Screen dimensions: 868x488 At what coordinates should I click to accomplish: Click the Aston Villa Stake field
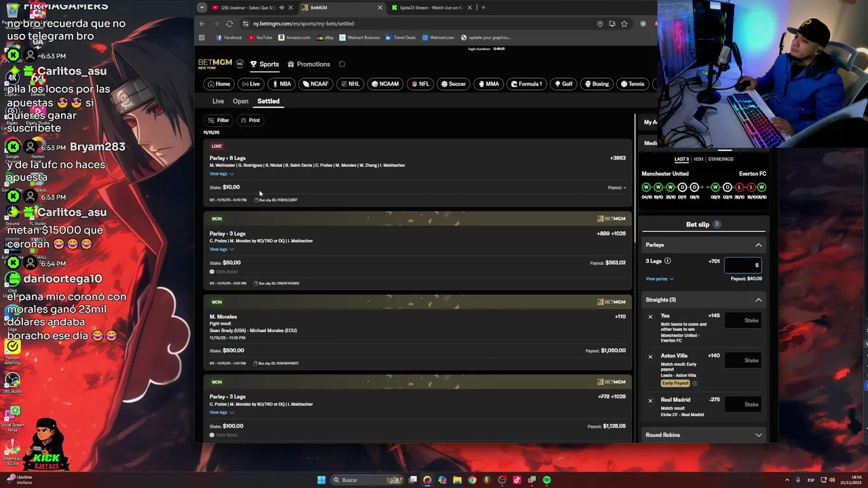tap(743, 361)
